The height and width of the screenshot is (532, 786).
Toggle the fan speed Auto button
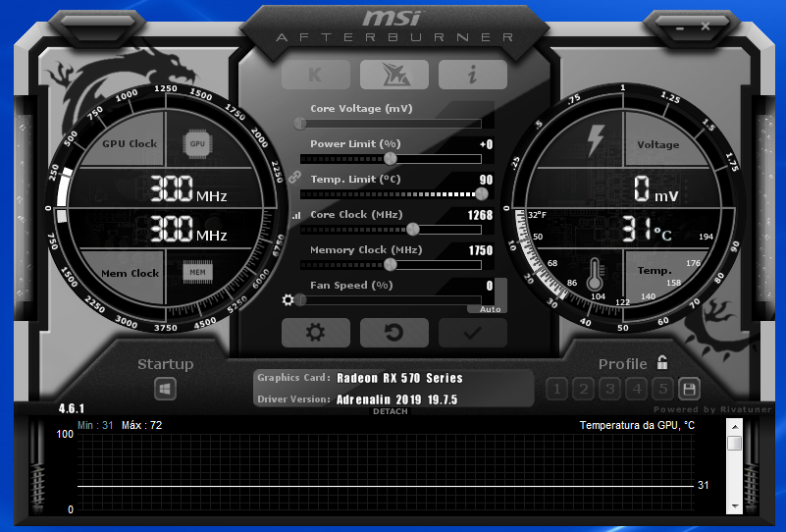click(490, 309)
